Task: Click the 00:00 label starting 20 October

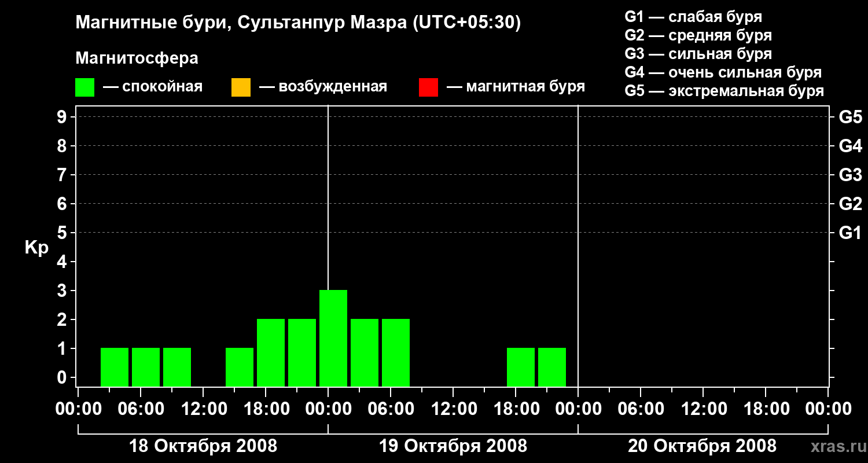Action: click(578, 409)
